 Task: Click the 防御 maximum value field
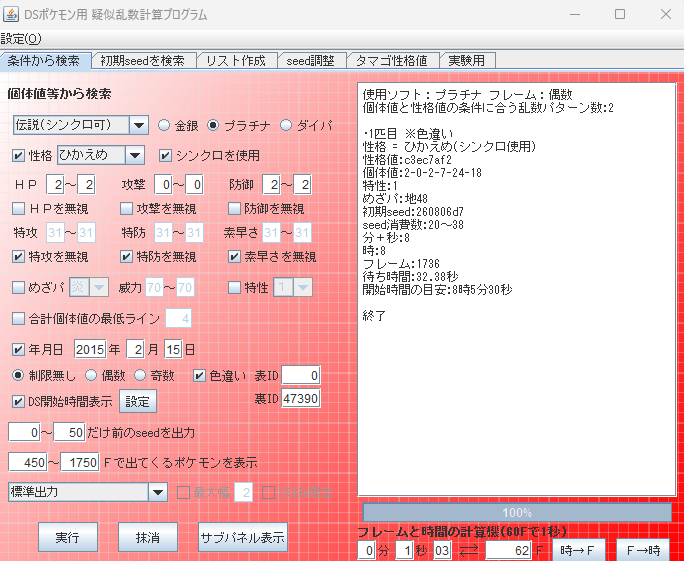(302, 185)
